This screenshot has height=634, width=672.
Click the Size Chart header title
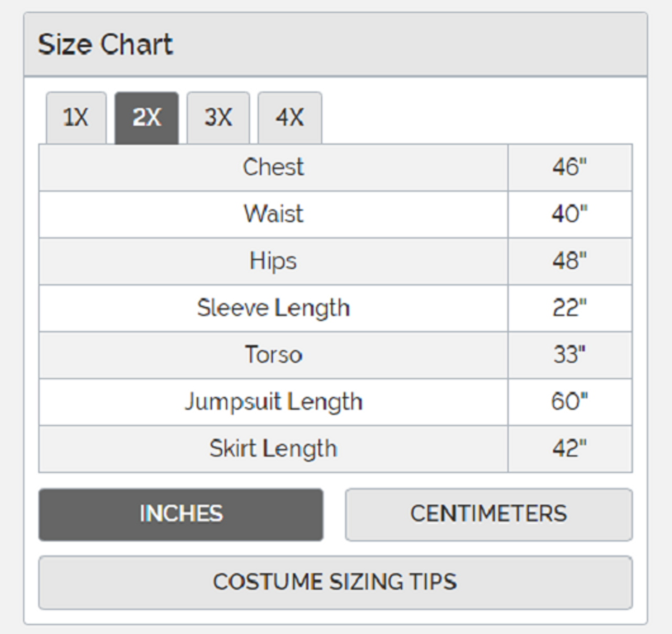[105, 45]
